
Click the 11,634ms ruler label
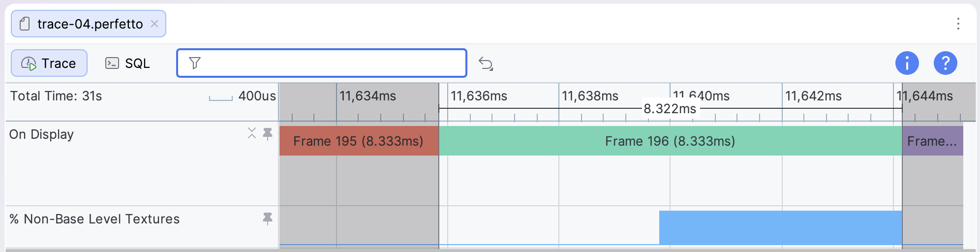(367, 96)
